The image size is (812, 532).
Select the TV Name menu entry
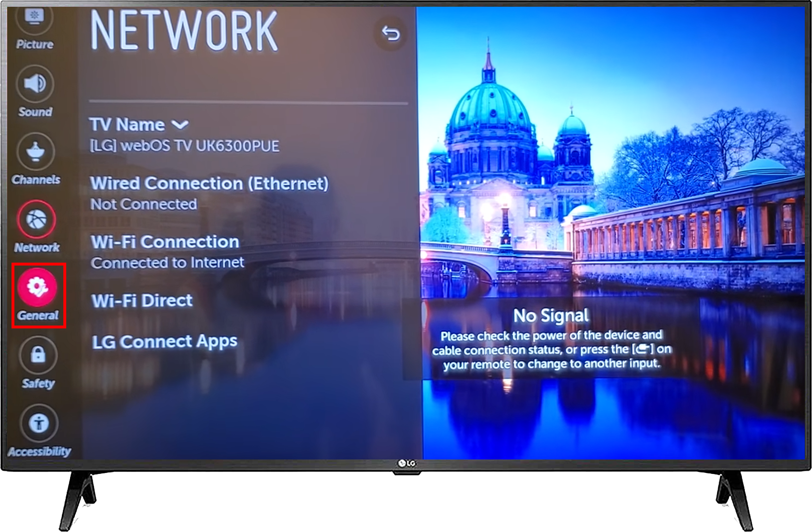(x=184, y=135)
